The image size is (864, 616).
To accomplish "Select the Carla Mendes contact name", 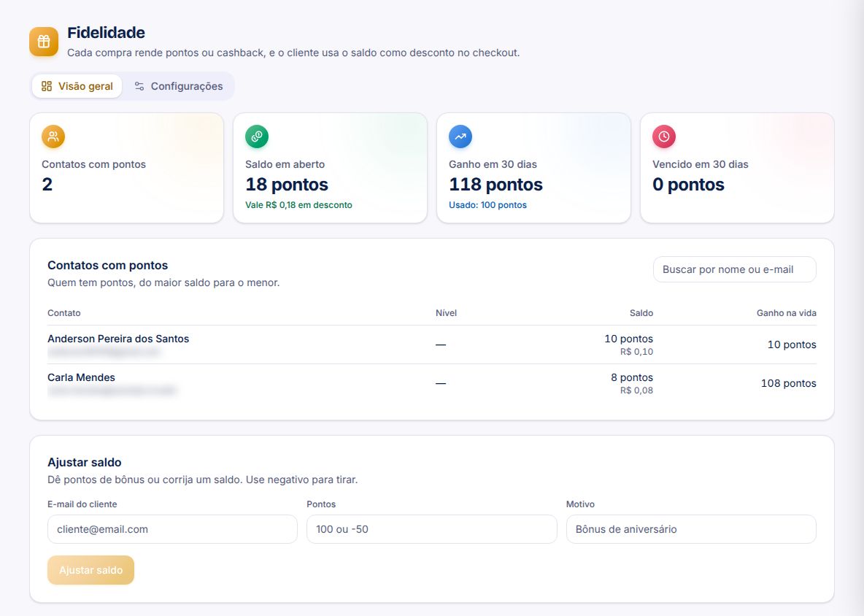I will click(x=82, y=377).
